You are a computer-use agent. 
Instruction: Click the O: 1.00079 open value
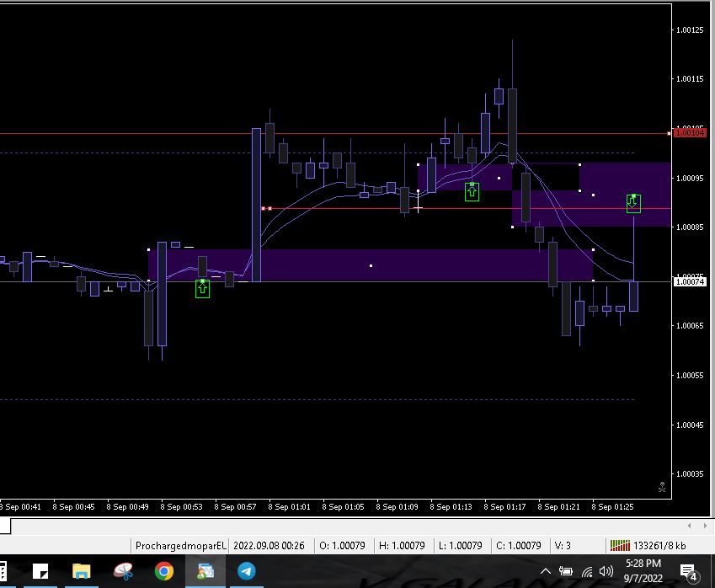(343, 546)
